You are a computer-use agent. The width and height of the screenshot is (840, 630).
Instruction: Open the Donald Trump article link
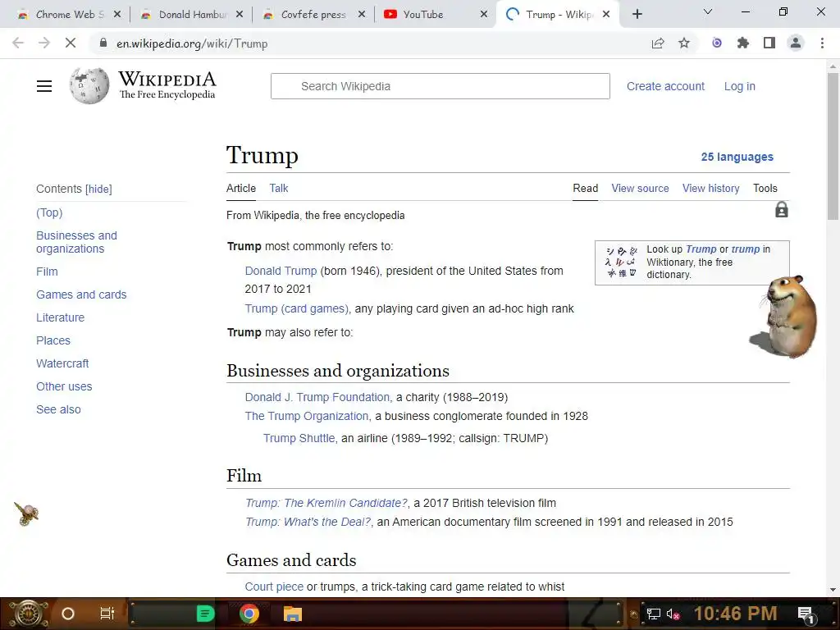281,271
